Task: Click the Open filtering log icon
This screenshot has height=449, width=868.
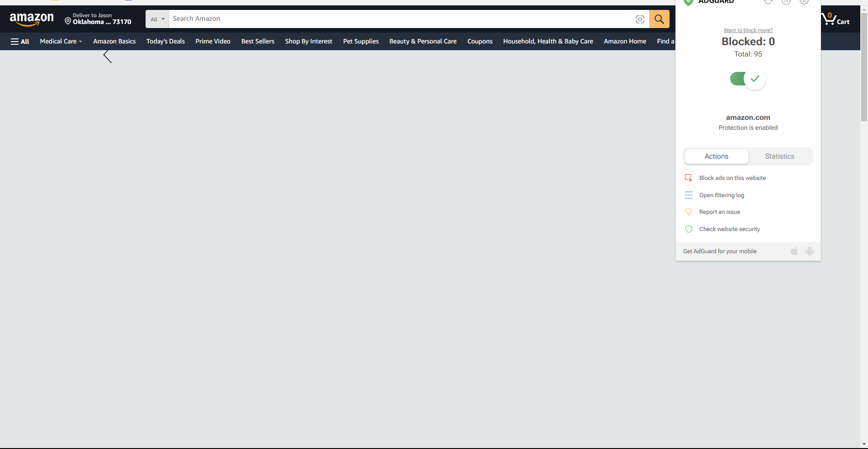Action: click(689, 195)
